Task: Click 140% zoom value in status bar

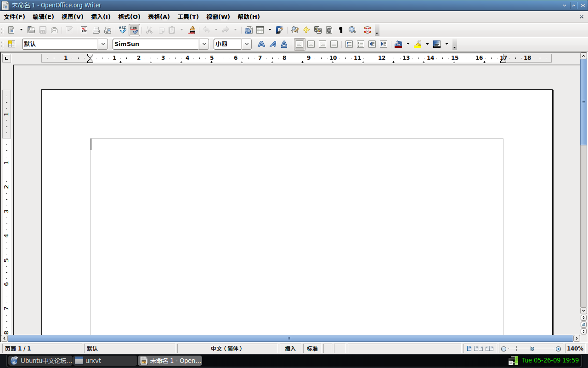Action: point(575,349)
